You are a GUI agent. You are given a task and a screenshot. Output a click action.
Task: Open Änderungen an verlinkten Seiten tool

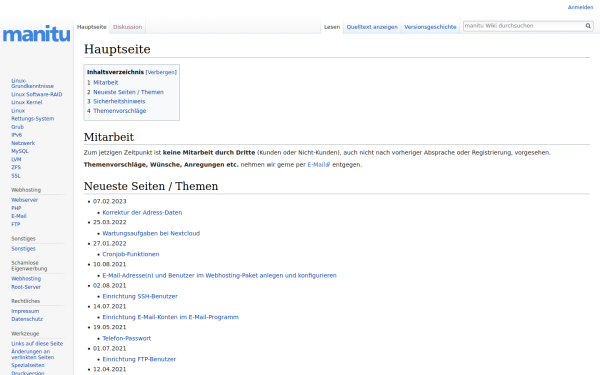(x=33, y=354)
